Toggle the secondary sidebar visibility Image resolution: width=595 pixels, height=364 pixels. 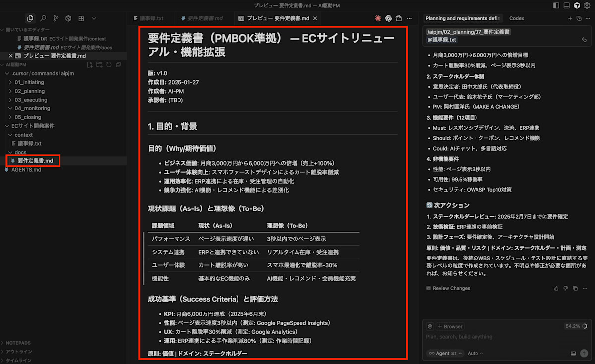(577, 5)
